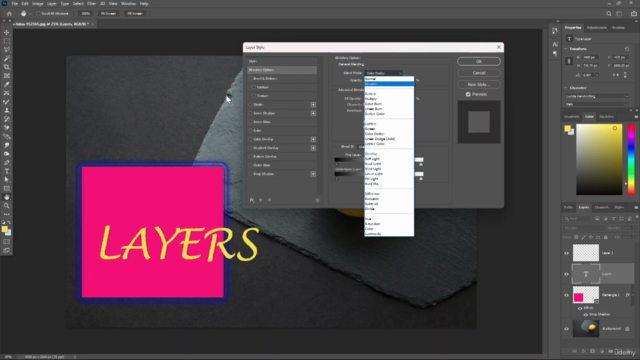The image size is (640, 360).
Task: Add another Color Overlay with plus icon
Action: pos(313,139)
